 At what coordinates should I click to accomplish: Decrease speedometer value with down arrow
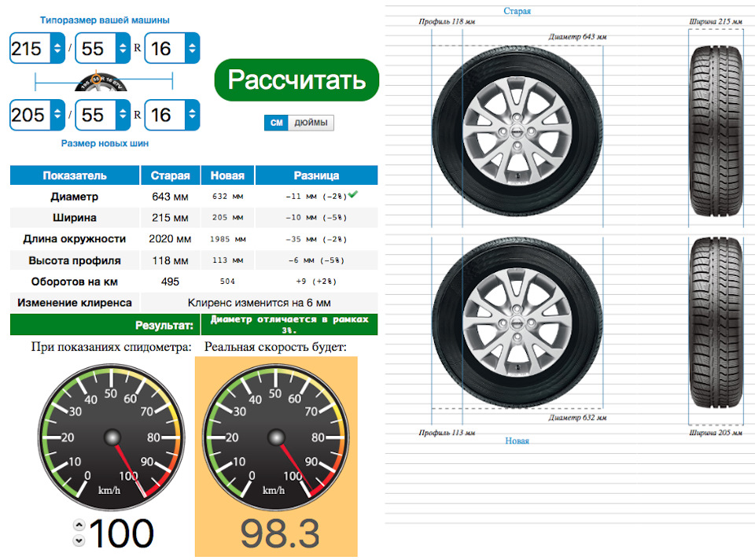point(79,541)
